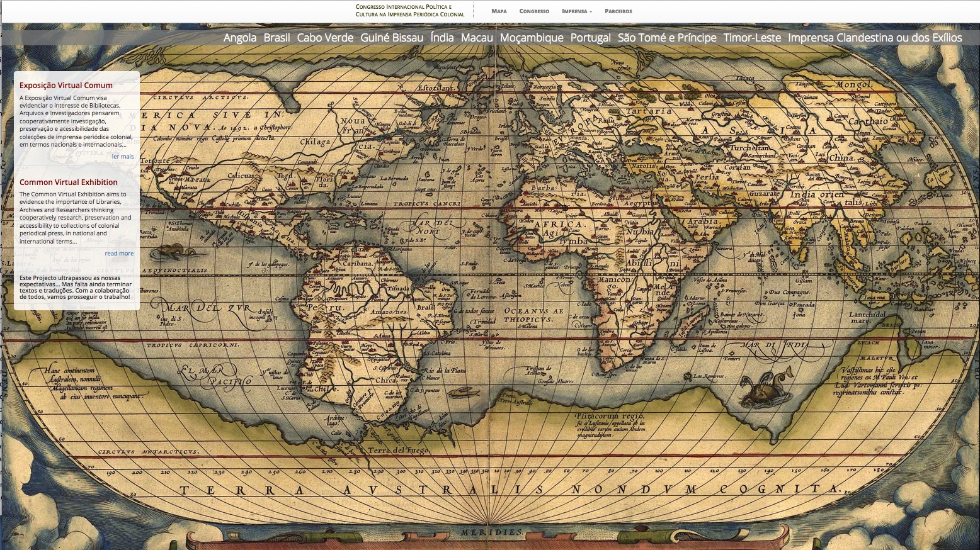Select the Macau country link
980x550 pixels.
click(477, 38)
